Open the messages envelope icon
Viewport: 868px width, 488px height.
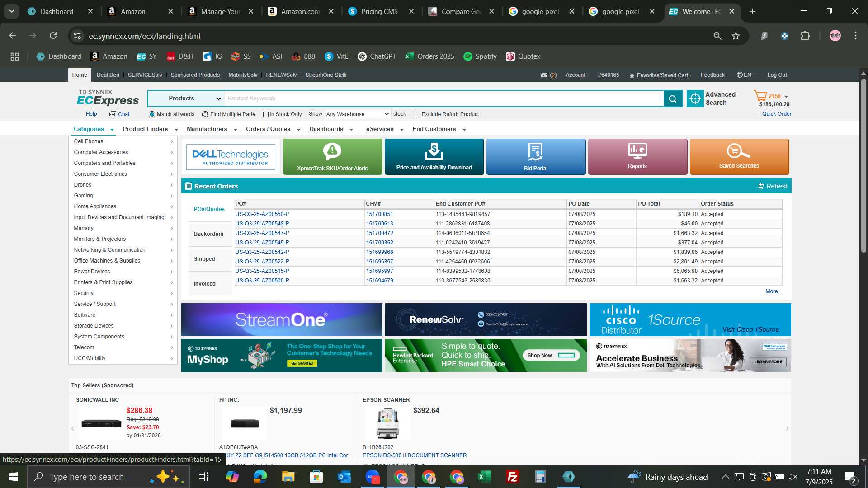(544, 75)
